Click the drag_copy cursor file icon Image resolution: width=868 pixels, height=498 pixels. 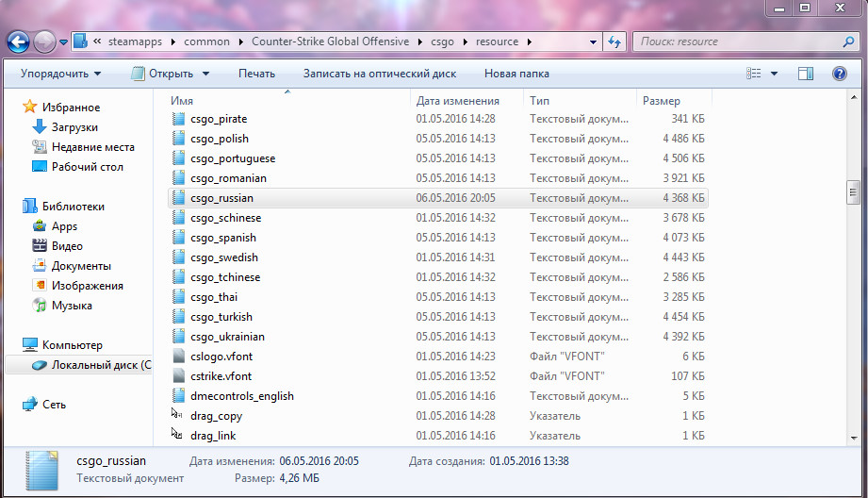[x=177, y=414]
